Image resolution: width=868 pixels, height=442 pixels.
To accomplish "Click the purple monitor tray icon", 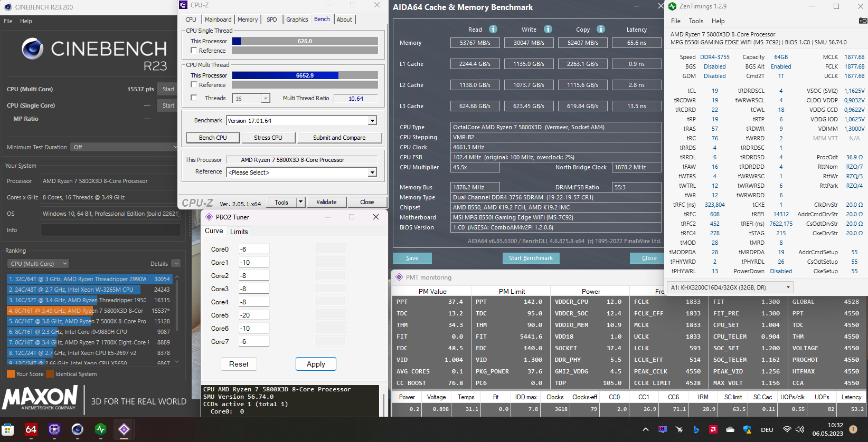I will pos(663,429).
